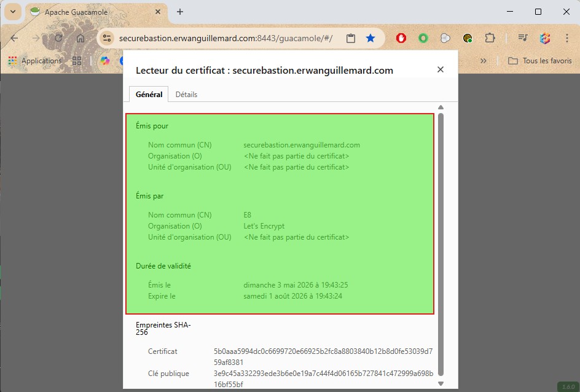Open the cookie extension icon
The width and height of the screenshot is (580, 392).
coord(468,38)
